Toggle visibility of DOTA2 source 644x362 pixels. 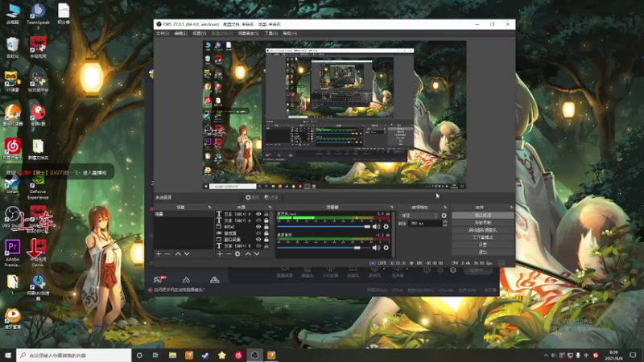258,227
